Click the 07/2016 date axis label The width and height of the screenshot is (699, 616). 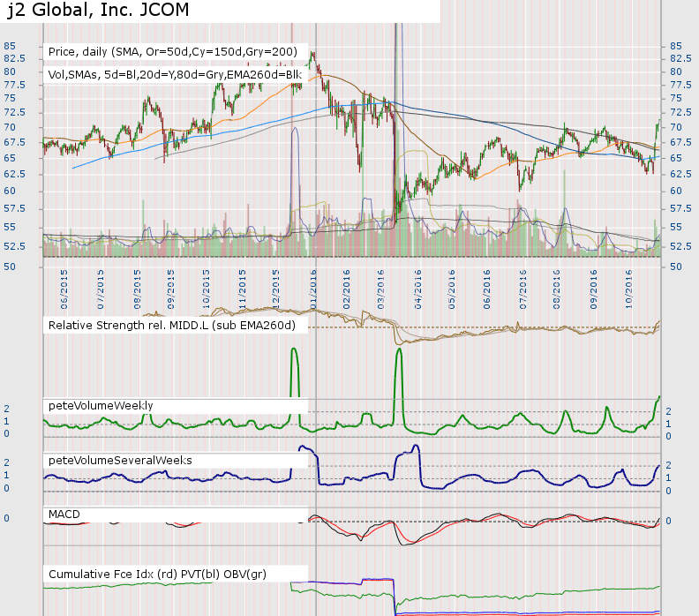click(522, 289)
